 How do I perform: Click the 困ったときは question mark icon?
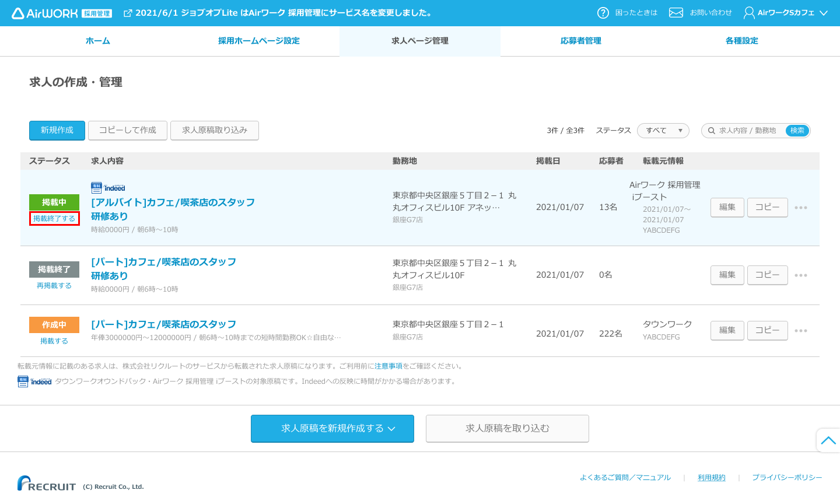click(603, 13)
